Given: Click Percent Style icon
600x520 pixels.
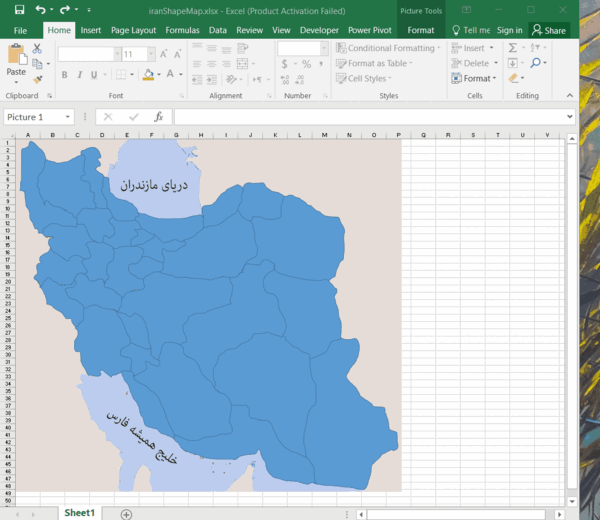Looking at the screenshot, I should click(x=307, y=64).
